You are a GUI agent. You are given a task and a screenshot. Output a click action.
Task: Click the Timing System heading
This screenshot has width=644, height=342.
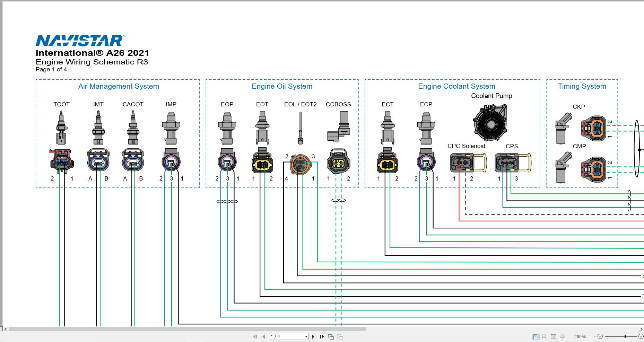coord(582,86)
